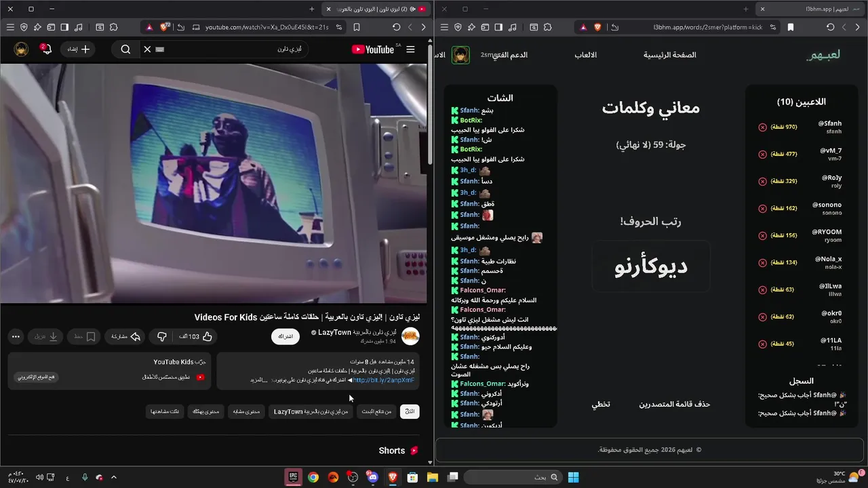Open the YouTube notifications bell
Screen dimensions: 868x488
pyautogui.click(x=46, y=49)
